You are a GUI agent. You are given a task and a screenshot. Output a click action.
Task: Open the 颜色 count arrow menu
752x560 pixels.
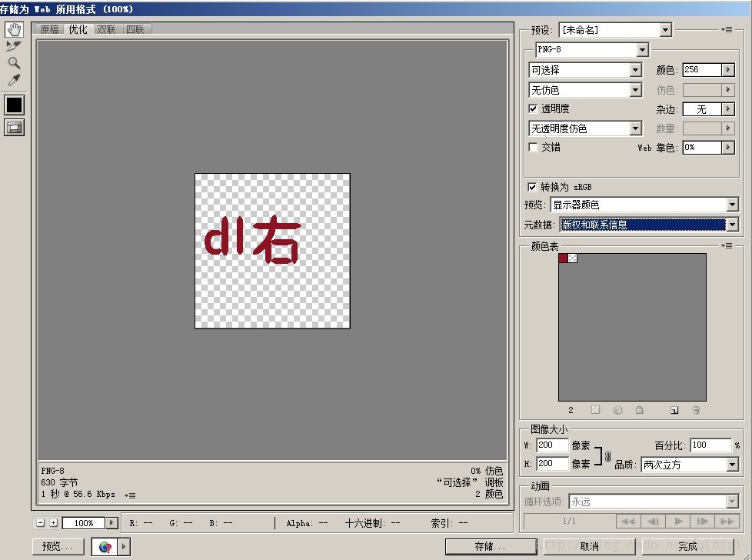(x=728, y=69)
